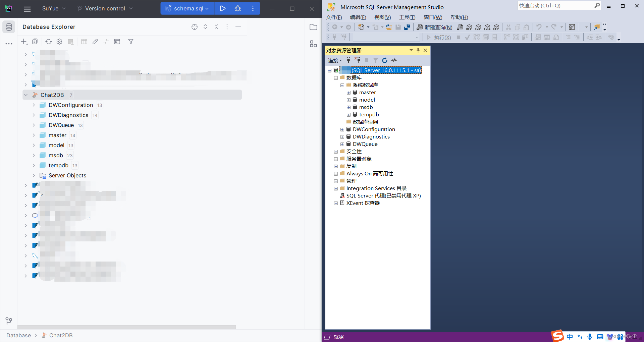Open the 工具(T) menu in SSMS

point(407,17)
